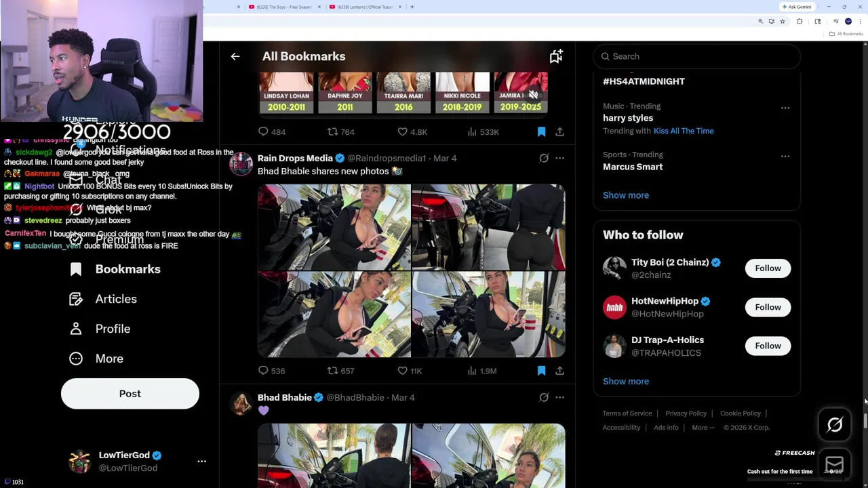
Task: Open All Bookmarks folder in bookmarks bar
Action: [x=846, y=34]
